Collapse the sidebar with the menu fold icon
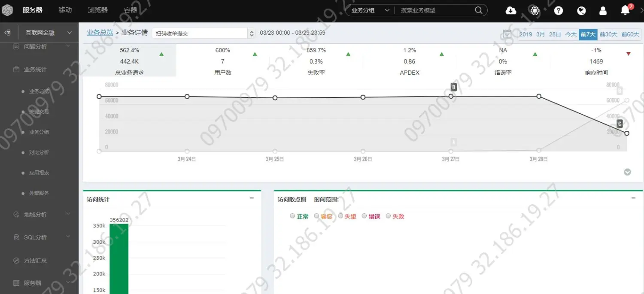 click(7, 33)
